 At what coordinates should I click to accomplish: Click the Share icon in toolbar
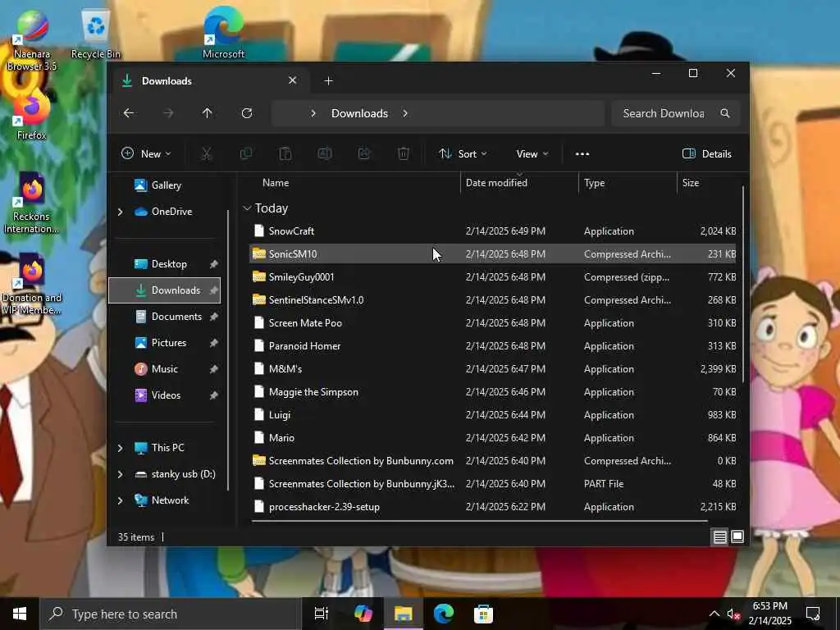click(x=364, y=153)
